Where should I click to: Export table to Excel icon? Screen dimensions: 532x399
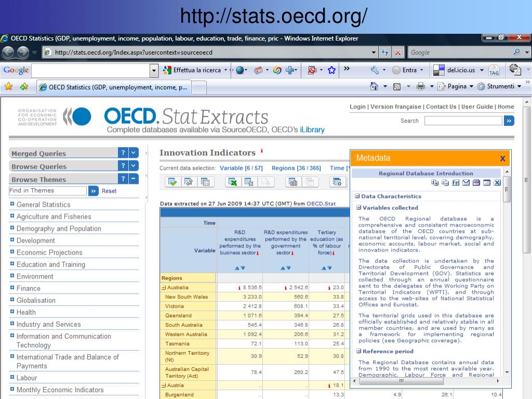click(233, 182)
